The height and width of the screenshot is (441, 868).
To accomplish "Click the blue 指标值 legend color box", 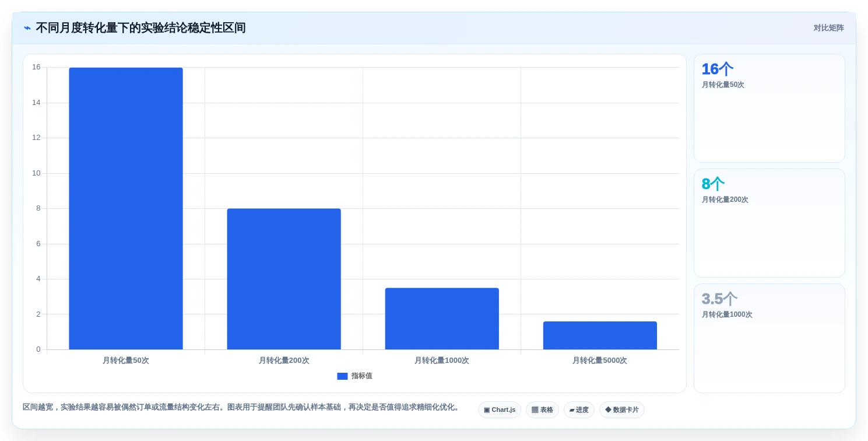I will (x=342, y=376).
